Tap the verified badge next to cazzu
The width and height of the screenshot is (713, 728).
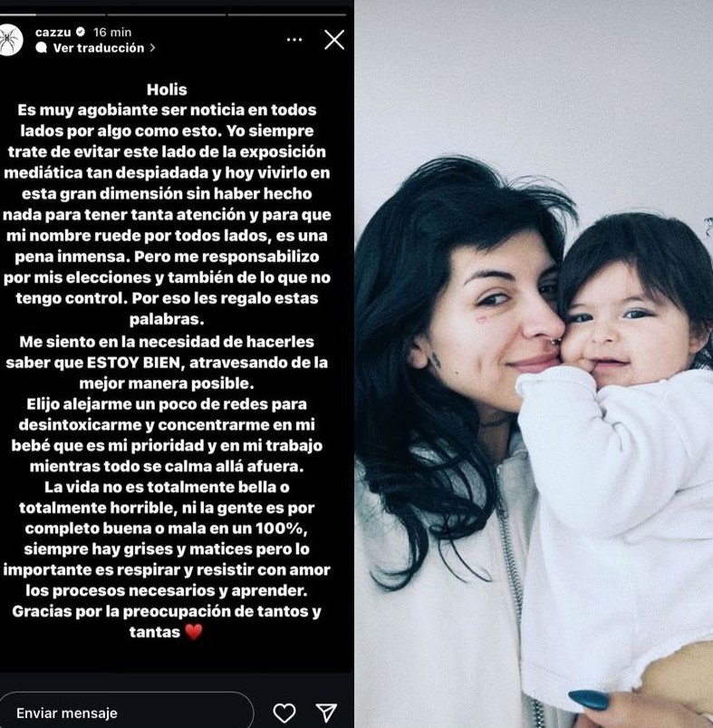click(x=81, y=32)
